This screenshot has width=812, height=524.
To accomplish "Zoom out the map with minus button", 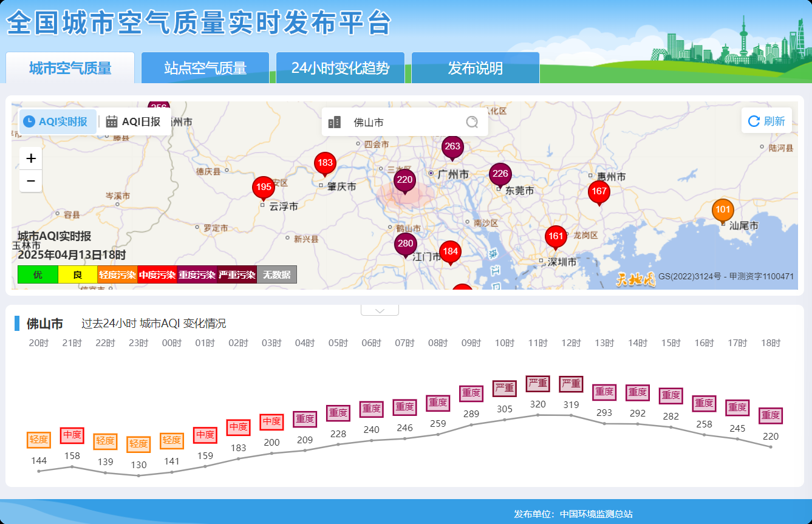I will pos(31,181).
